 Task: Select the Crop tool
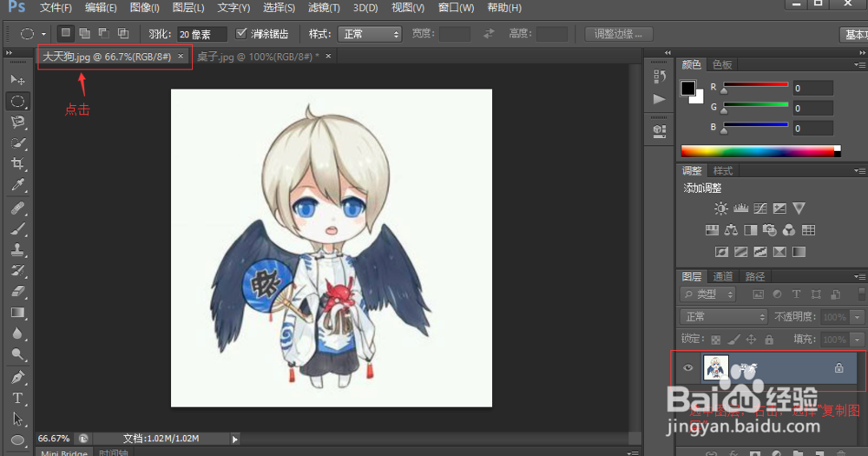coord(17,163)
